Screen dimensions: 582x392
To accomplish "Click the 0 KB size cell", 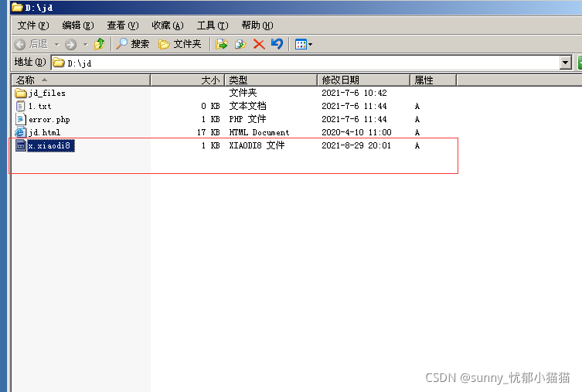I will pos(210,106).
